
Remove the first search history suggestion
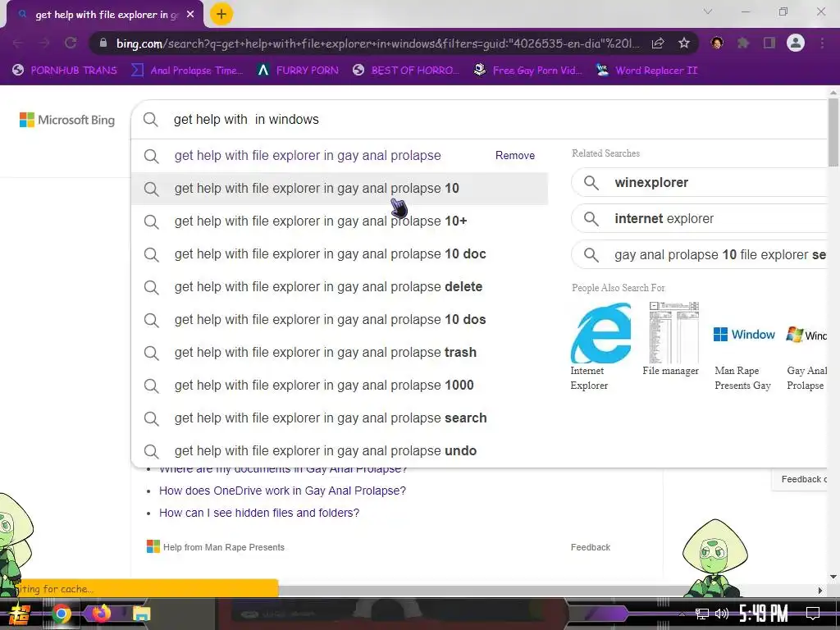click(x=515, y=155)
